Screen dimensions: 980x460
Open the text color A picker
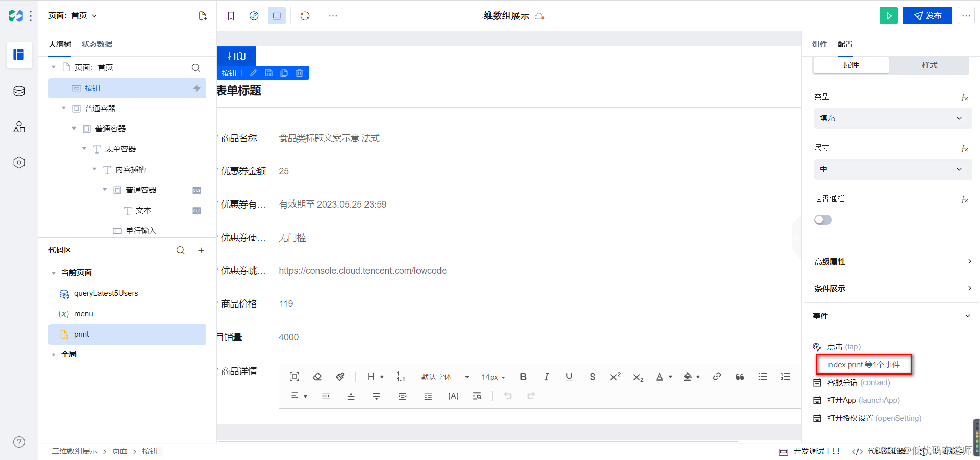[664, 377]
